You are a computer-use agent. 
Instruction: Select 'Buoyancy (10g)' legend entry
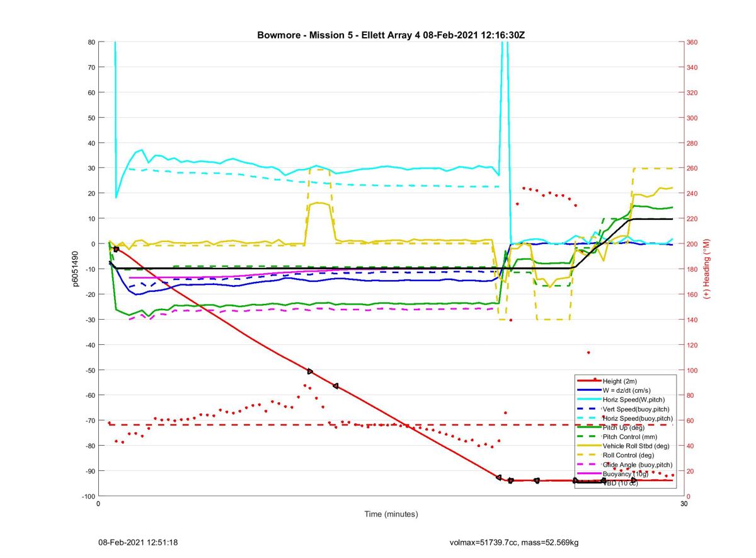626,474
